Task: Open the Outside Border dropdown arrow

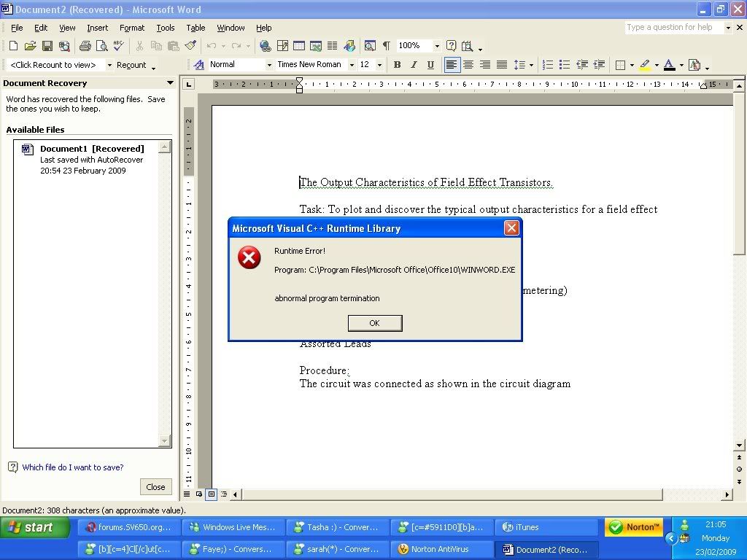Action: pos(632,65)
